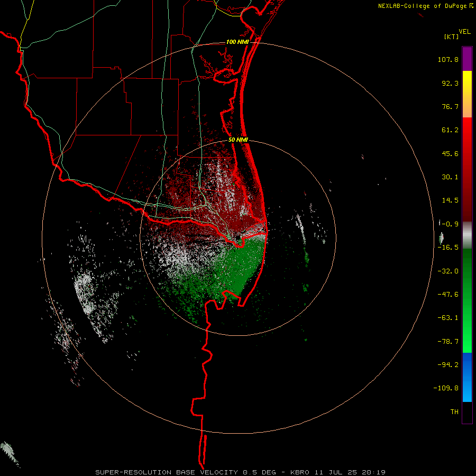Click the blue segment of the velocity color bar
The image size is (476, 476).
point(467,377)
